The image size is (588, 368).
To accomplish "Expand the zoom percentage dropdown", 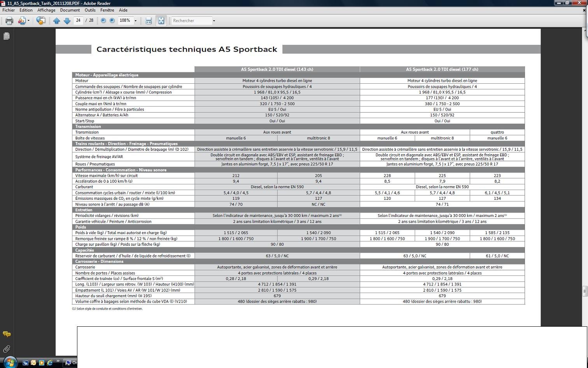I will pos(136,21).
